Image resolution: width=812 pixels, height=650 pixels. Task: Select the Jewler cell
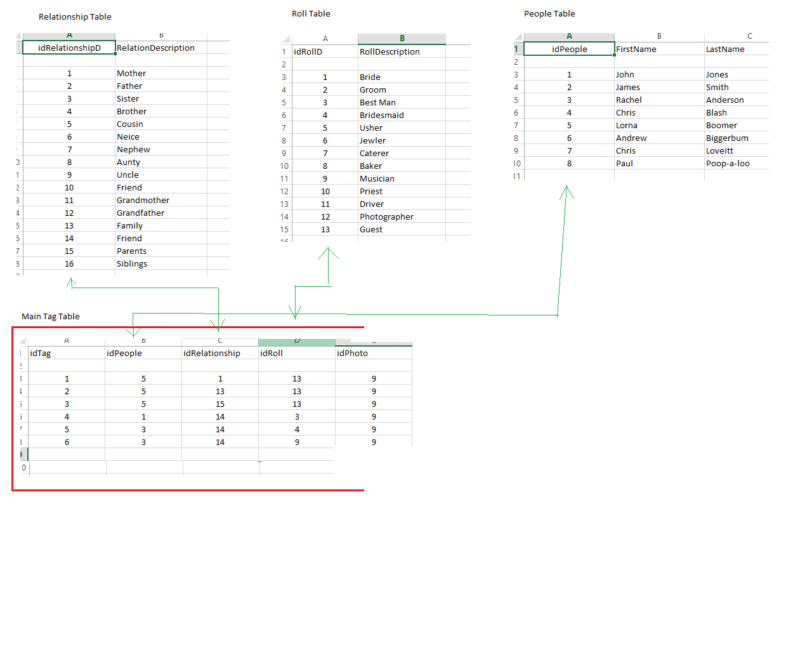[x=402, y=140]
